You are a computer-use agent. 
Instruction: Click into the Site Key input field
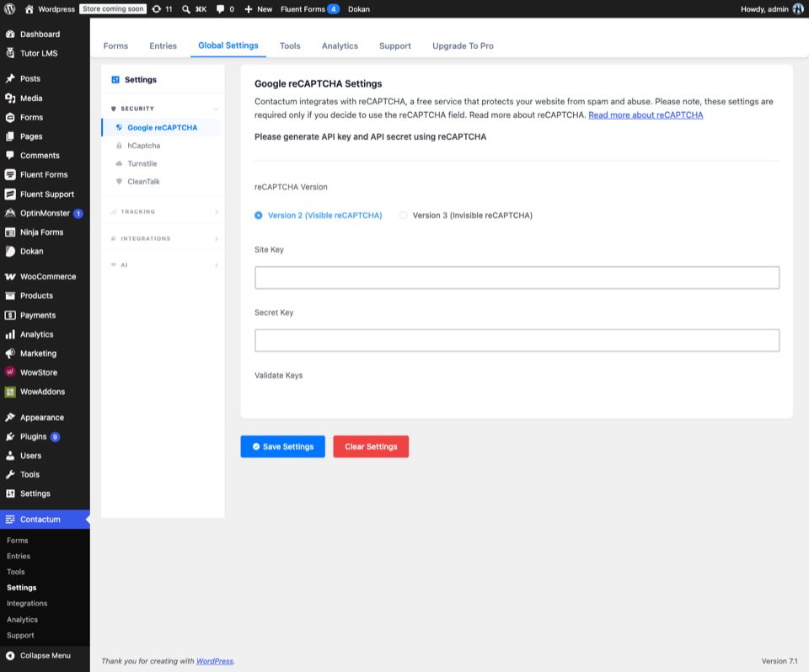pyautogui.click(x=517, y=277)
